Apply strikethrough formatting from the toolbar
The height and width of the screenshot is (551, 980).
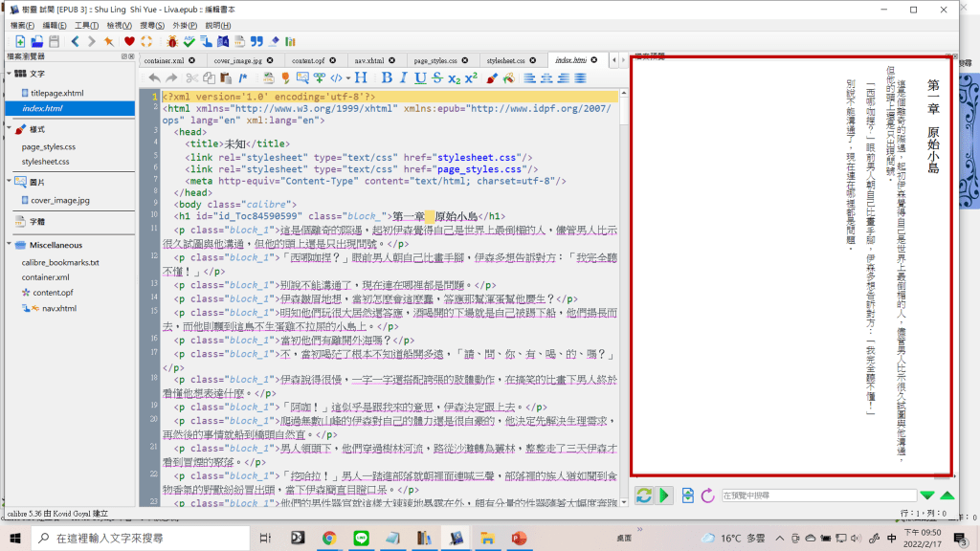tap(436, 77)
